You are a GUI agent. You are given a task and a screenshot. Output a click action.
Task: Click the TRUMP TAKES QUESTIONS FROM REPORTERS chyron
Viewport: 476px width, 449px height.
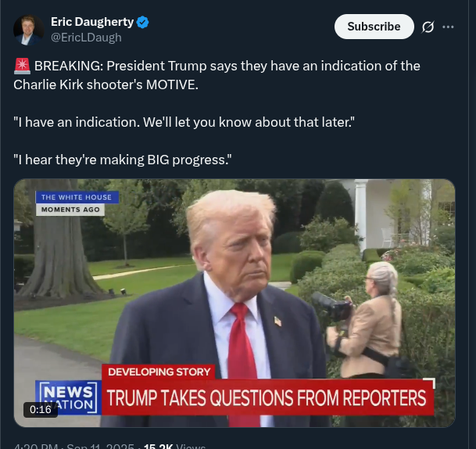pyautogui.click(x=267, y=397)
